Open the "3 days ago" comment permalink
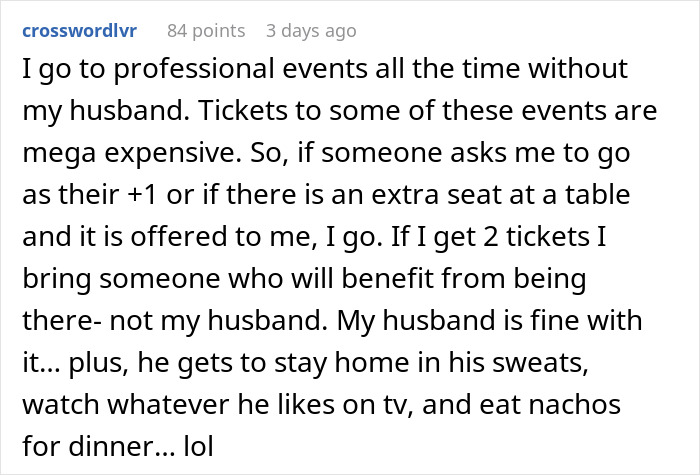The height and width of the screenshot is (475, 700). click(x=311, y=31)
